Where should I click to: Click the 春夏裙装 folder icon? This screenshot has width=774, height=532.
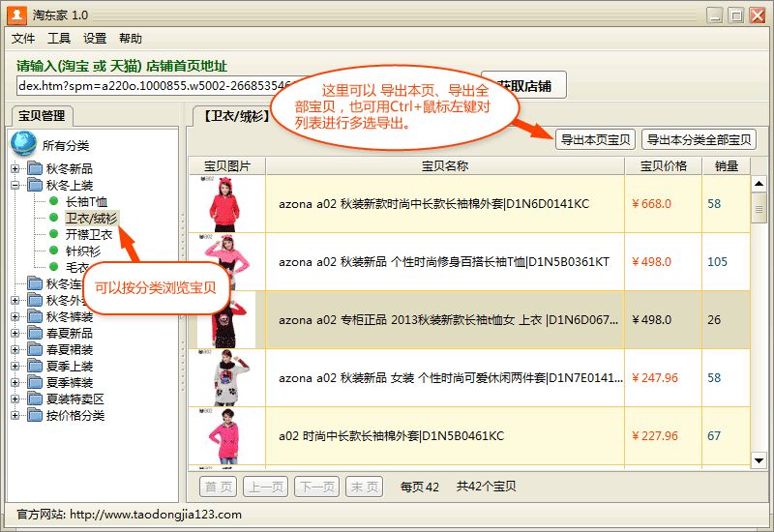[35, 349]
